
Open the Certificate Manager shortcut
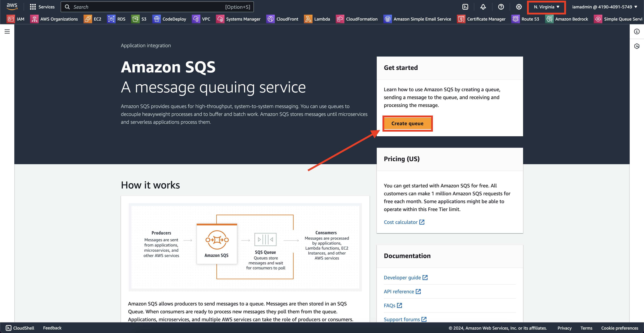pyautogui.click(x=481, y=19)
